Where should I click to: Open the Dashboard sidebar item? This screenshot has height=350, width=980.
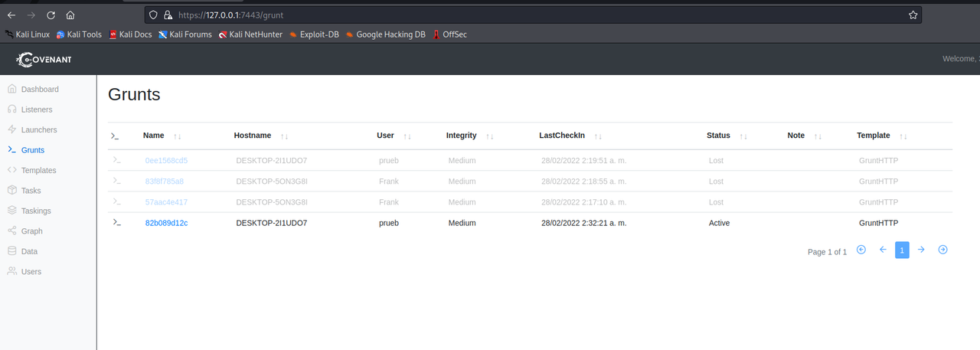pos(33,89)
